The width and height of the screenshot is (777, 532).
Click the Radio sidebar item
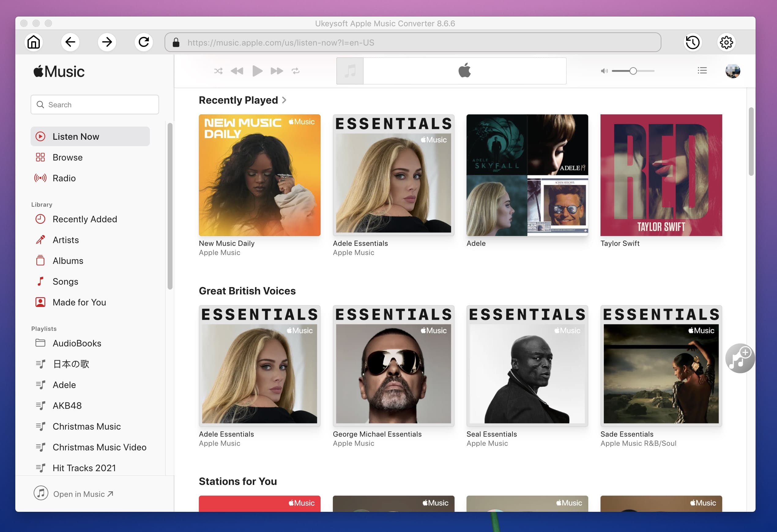pos(64,178)
